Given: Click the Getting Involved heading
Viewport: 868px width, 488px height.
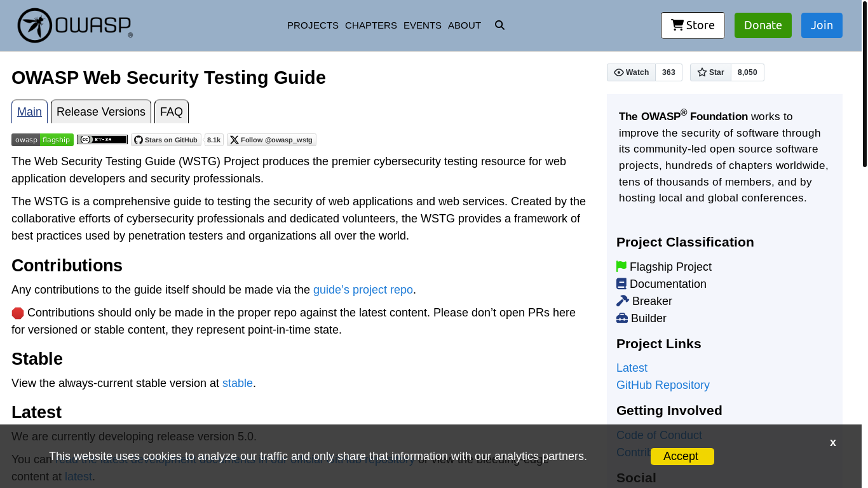Looking at the screenshot, I should coord(669,410).
